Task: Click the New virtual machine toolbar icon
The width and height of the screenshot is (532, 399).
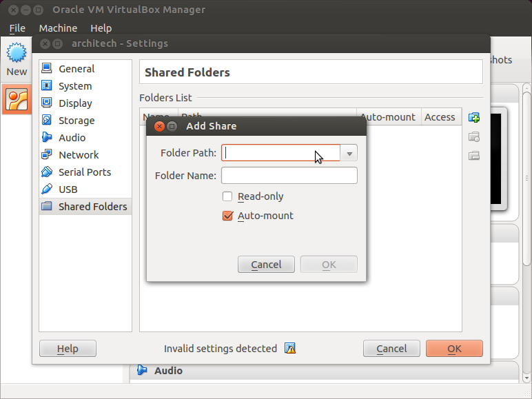Action: (17, 52)
